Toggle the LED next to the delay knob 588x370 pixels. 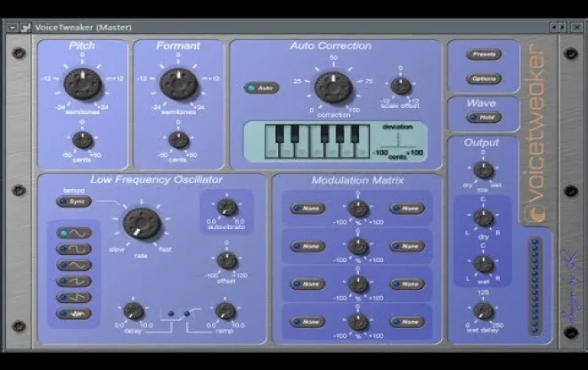[171, 314]
